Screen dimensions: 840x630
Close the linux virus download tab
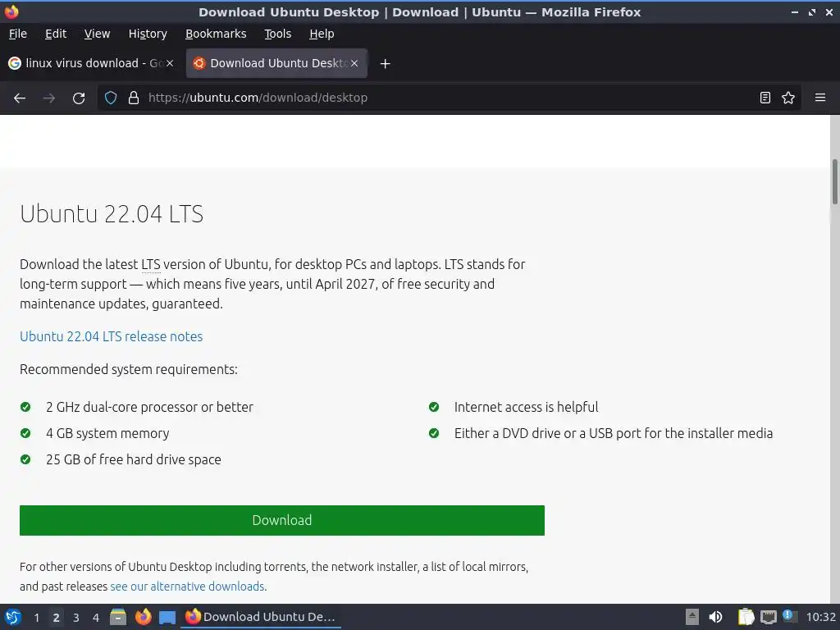click(170, 63)
